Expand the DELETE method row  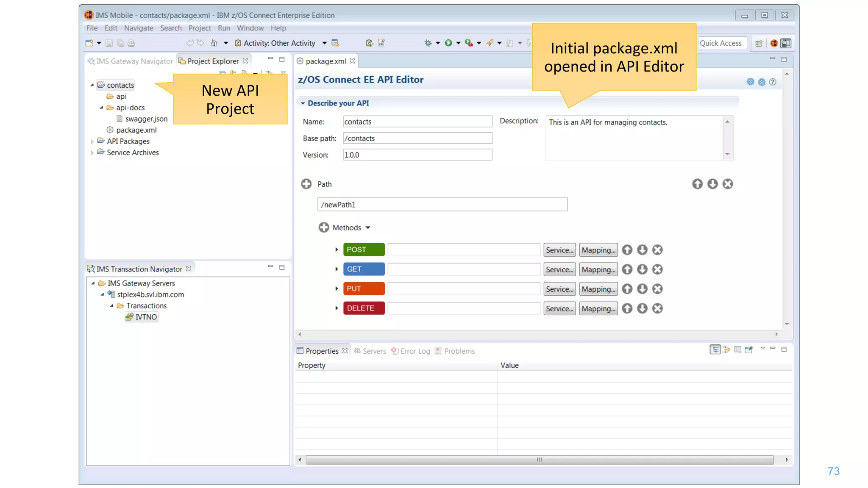pyautogui.click(x=337, y=308)
